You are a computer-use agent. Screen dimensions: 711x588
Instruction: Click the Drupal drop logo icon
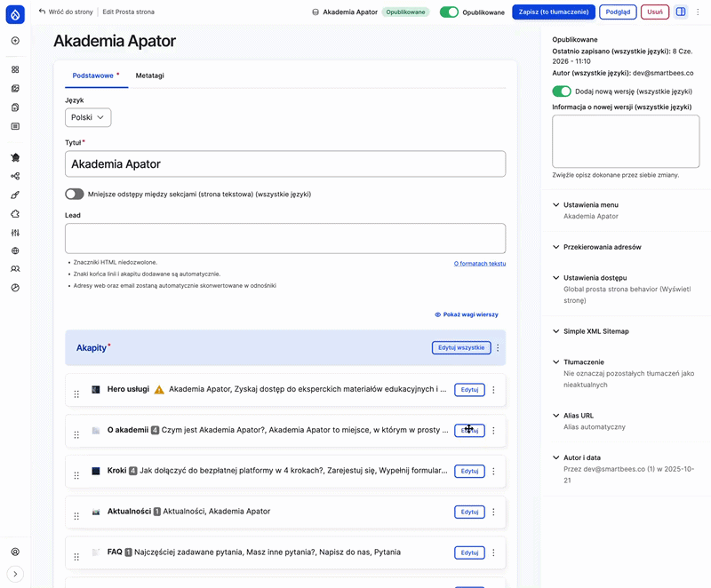tap(15, 14)
